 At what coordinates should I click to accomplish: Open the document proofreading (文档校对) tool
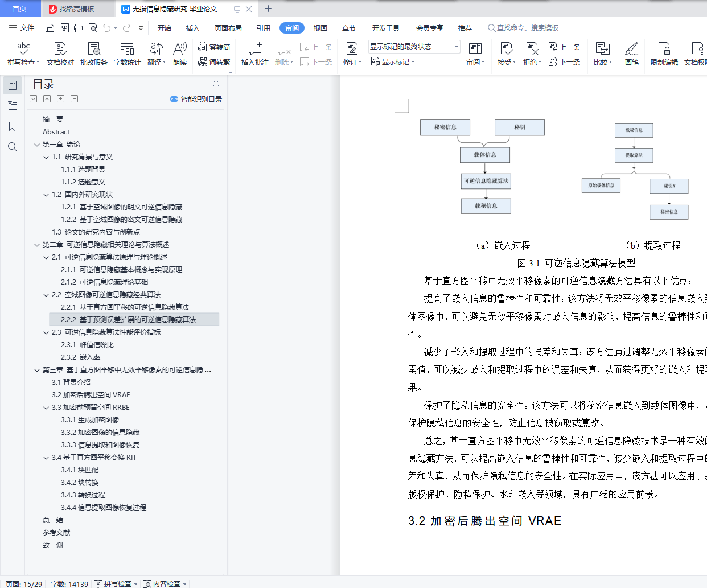pos(60,54)
